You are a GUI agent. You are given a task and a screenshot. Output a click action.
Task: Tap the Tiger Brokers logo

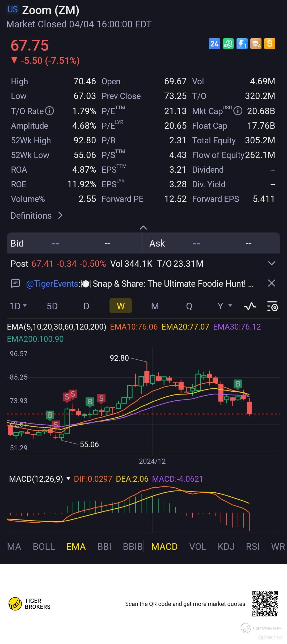coord(29,604)
